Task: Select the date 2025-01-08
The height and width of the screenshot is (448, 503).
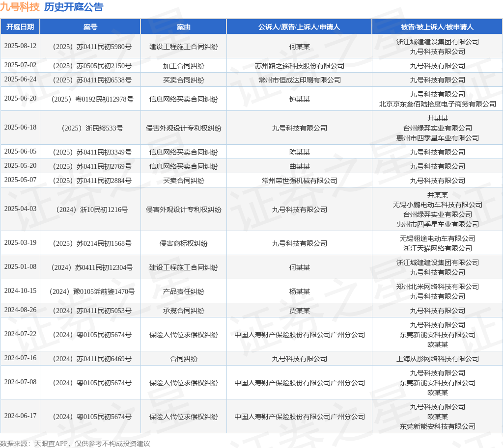Action: point(20,266)
